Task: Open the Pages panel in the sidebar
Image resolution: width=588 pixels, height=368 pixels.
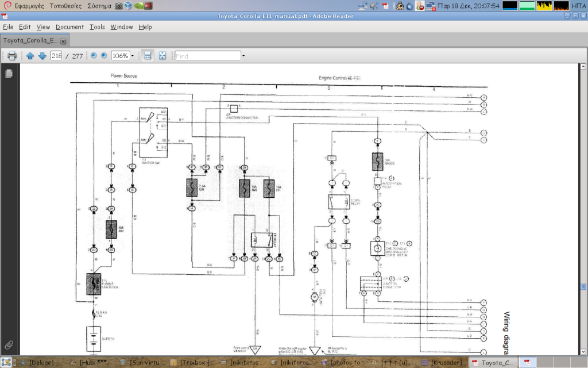Action: tap(9, 74)
